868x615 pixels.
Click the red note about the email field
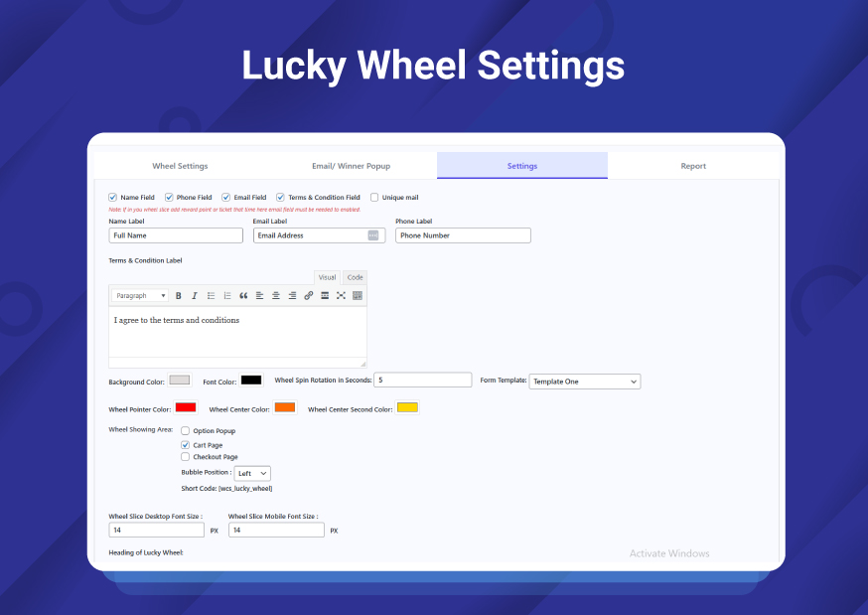(234, 210)
